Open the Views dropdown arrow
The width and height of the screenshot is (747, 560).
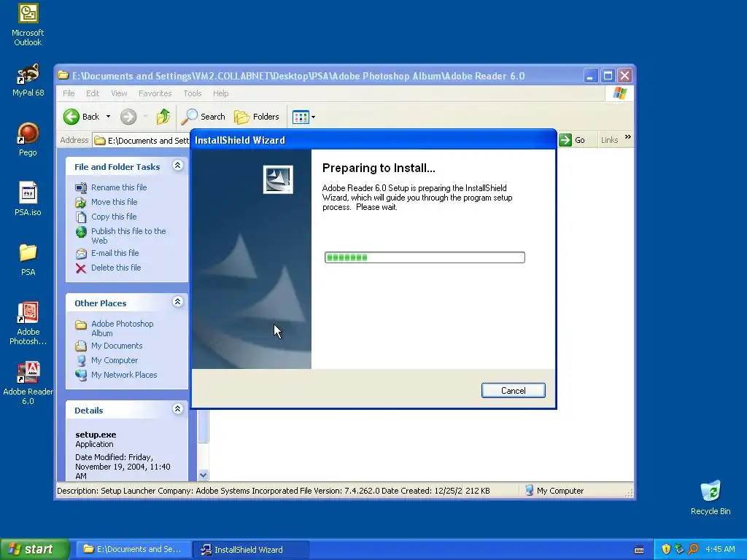(x=313, y=117)
